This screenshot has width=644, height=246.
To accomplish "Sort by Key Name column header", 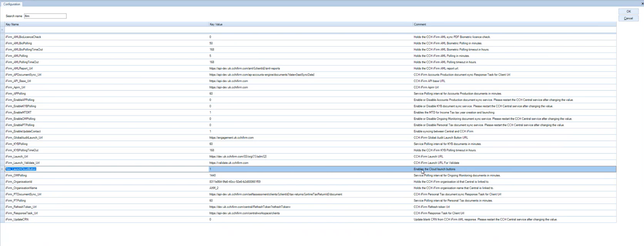I will click(106, 24).
